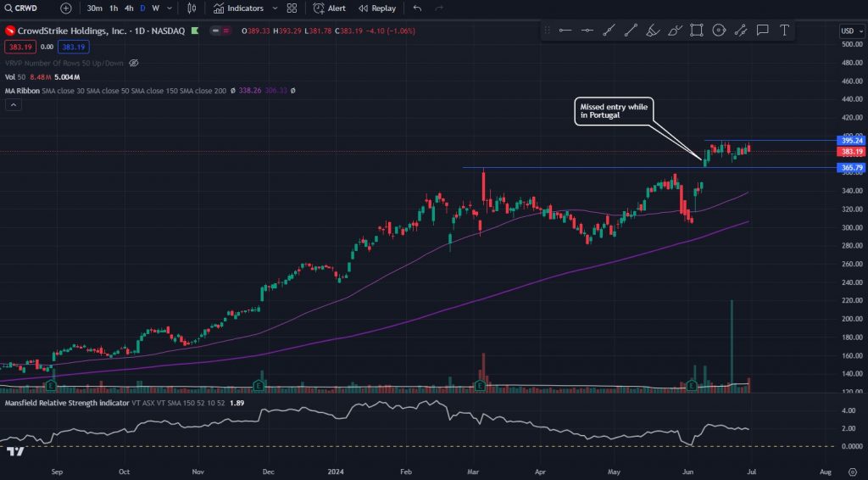868x480 pixels.
Task: Collapse the indicator legend chevron
Action: (13, 104)
